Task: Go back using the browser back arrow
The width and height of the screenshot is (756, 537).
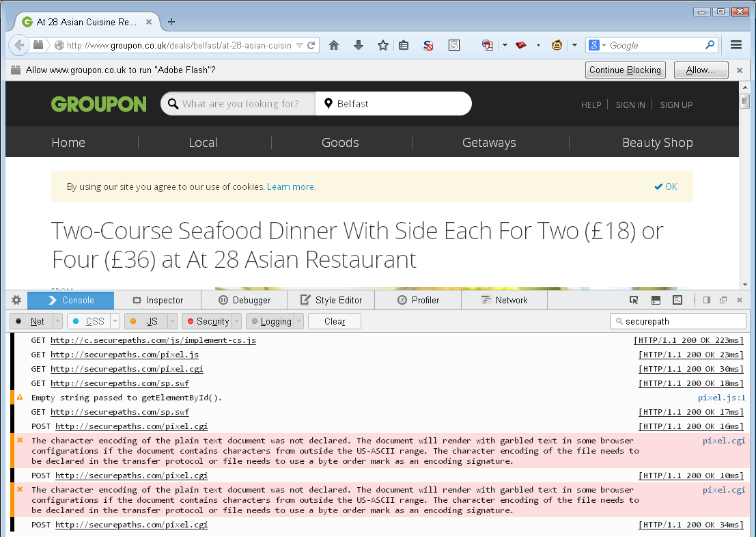Action: coord(19,45)
